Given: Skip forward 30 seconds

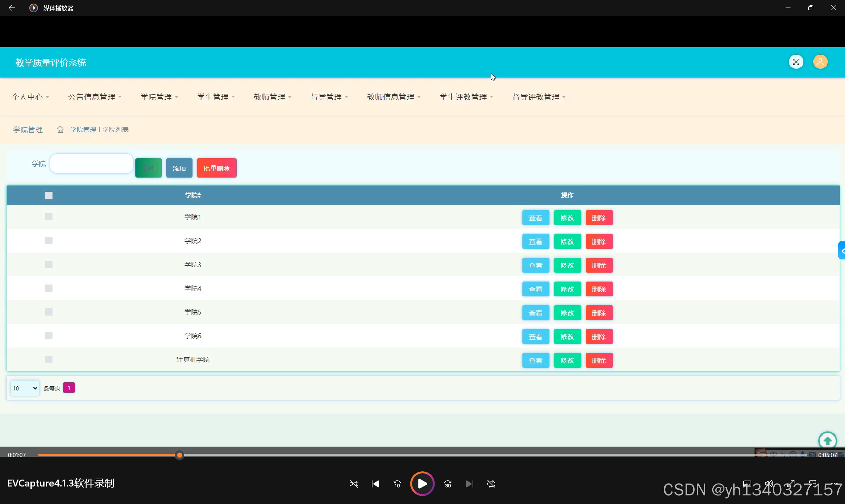Looking at the screenshot, I should point(448,484).
